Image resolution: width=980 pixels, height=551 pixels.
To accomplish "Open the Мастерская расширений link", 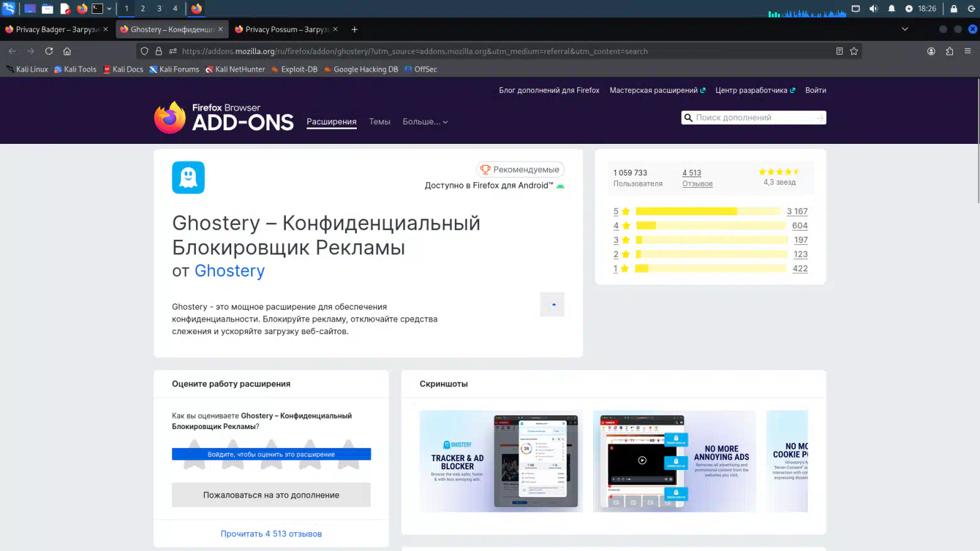I will click(x=657, y=90).
